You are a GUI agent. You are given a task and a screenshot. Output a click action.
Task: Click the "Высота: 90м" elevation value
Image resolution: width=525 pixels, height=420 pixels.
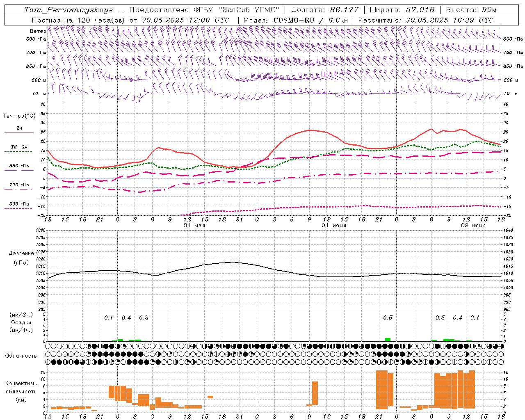471,10
